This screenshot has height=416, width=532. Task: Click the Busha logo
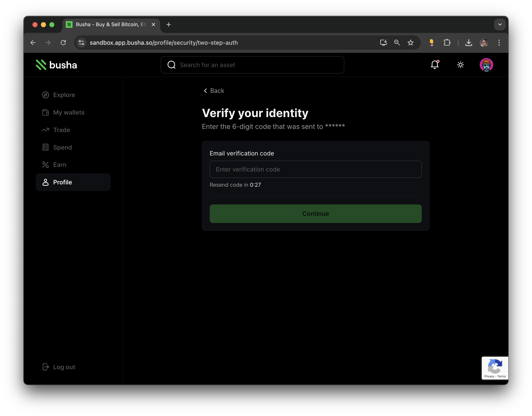click(x=56, y=65)
